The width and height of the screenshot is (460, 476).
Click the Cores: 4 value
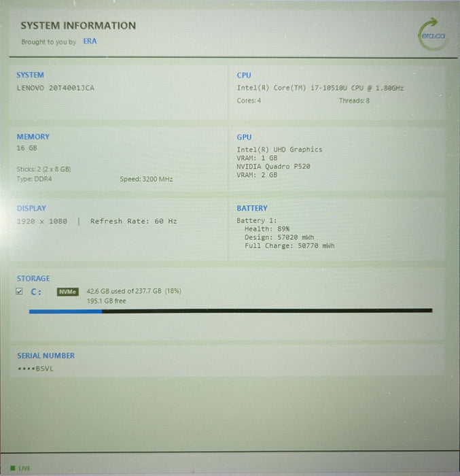pyautogui.click(x=249, y=101)
